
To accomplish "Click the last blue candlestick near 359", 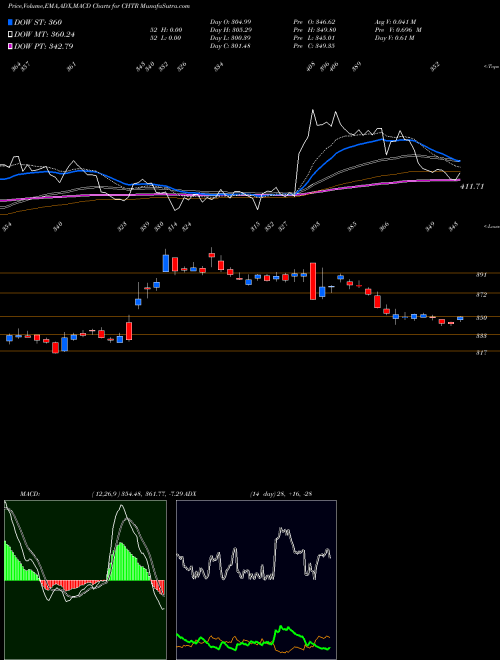I will click(460, 319).
